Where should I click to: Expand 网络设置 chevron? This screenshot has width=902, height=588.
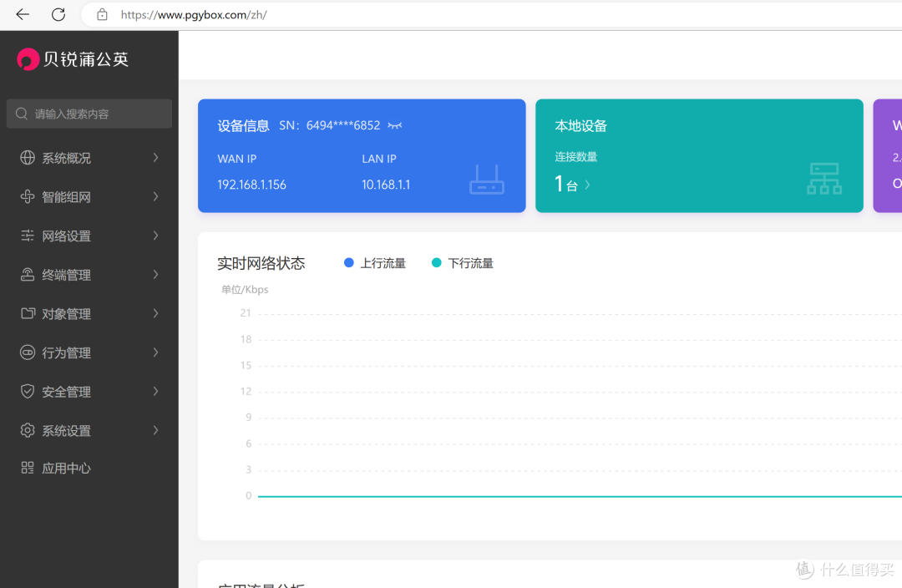click(x=155, y=236)
